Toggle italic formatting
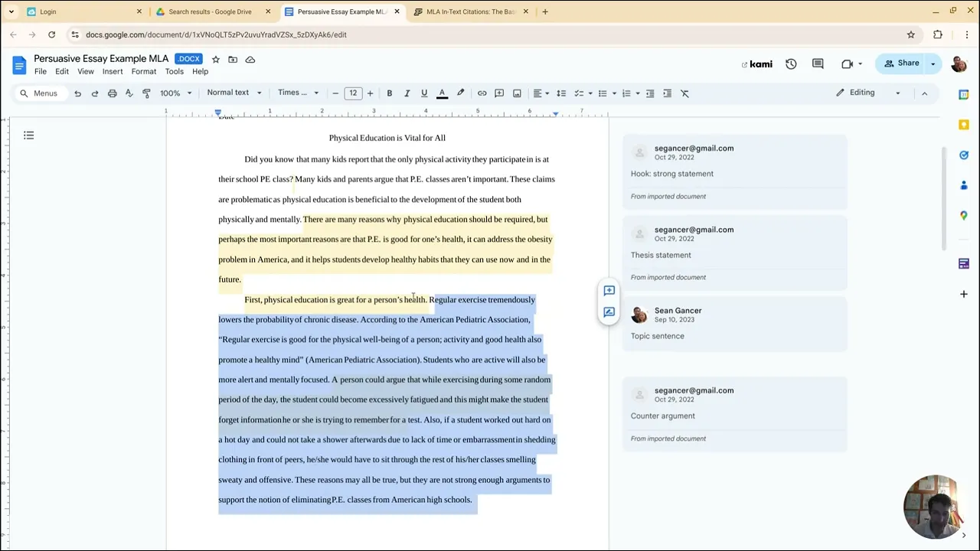The height and width of the screenshot is (551, 980). (407, 93)
